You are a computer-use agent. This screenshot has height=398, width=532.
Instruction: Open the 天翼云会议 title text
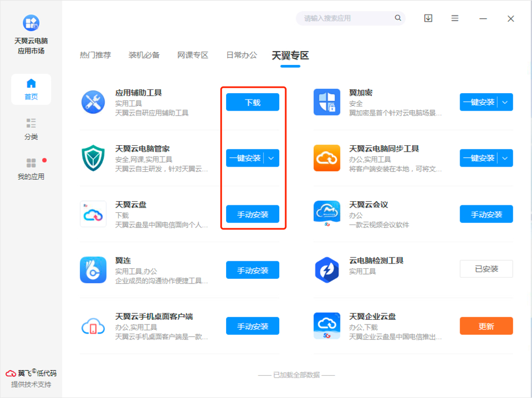pyautogui.click(x=369, y=205)
